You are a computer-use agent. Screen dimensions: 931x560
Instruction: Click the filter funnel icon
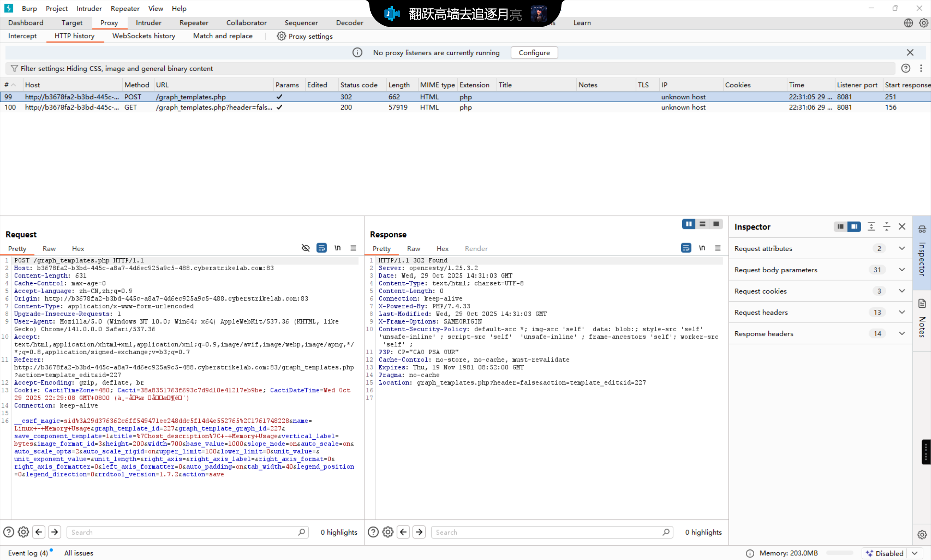14,68
